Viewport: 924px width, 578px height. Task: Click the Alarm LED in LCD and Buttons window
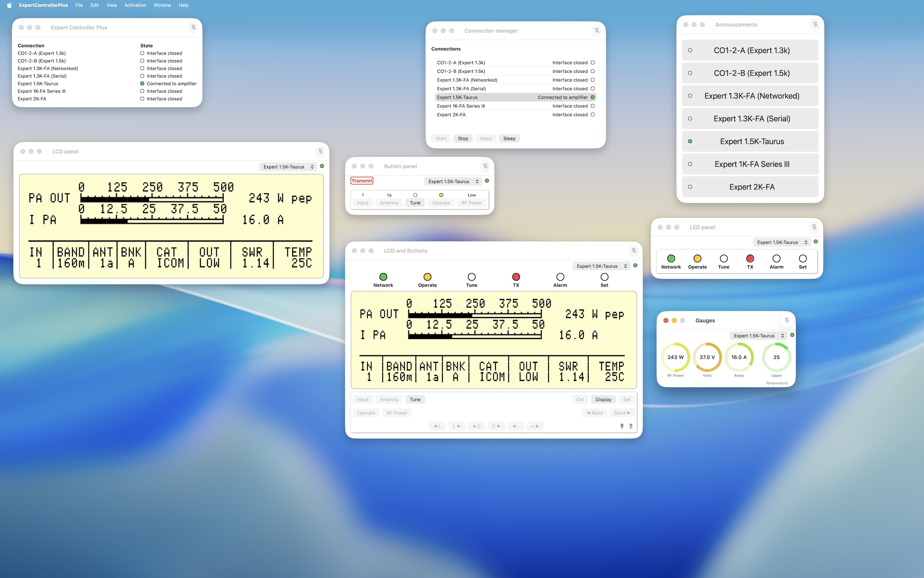(x=560, y=277)
